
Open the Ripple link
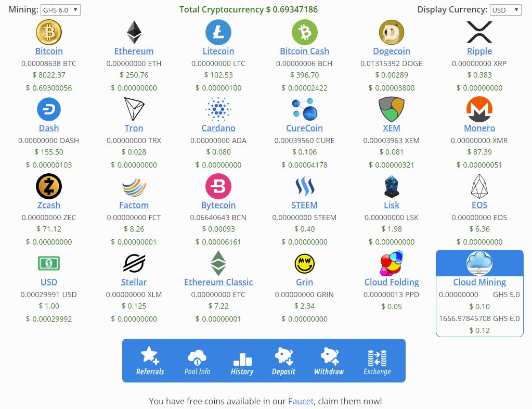click(479, 51)
